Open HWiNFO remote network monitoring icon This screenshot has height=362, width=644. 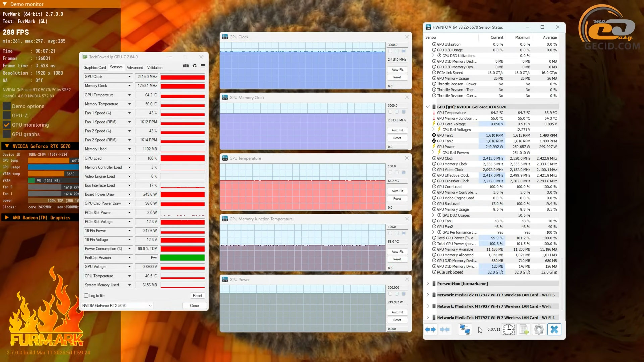point(465,329)
